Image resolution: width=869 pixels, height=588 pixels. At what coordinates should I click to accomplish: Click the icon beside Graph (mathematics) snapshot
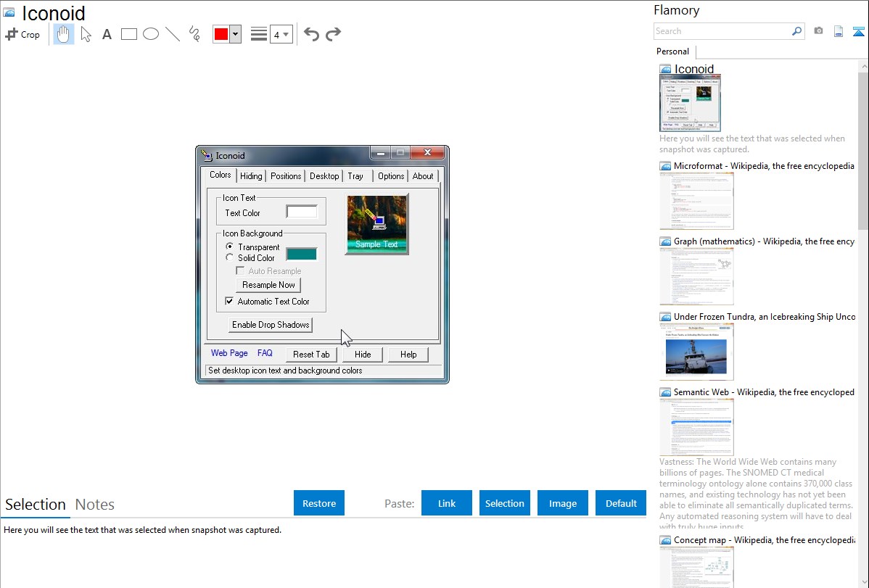[665, 241]
